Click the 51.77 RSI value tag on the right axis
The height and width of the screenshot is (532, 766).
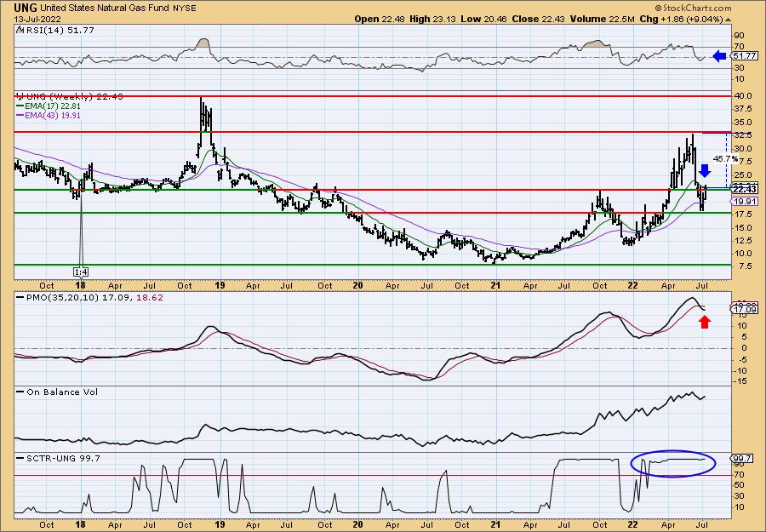(745, 56)
